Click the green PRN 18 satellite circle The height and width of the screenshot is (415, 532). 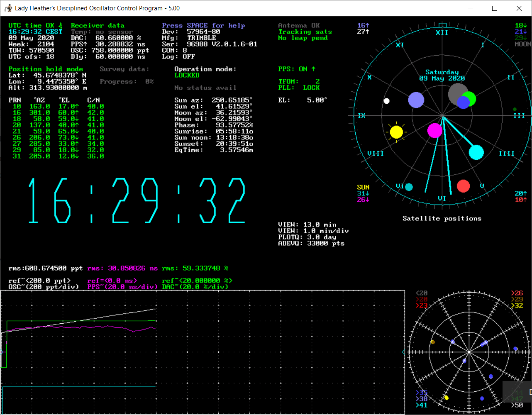[x=470, y=99]
